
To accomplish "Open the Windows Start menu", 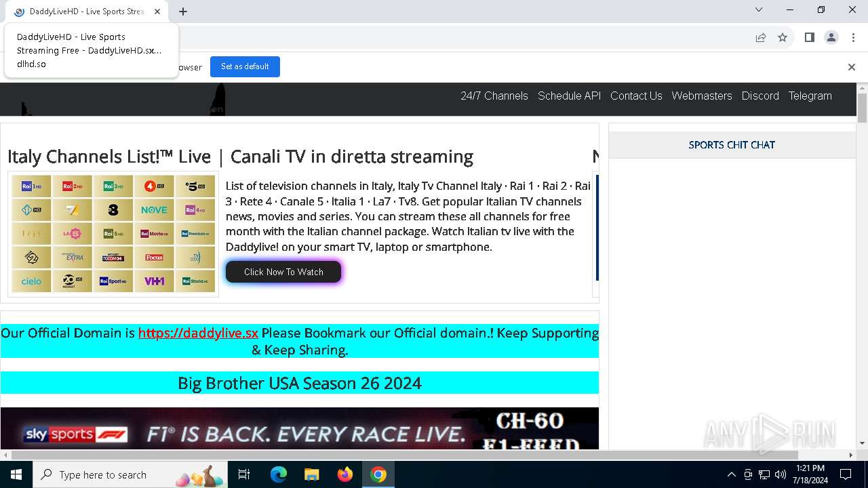I will tap(16, 474).
